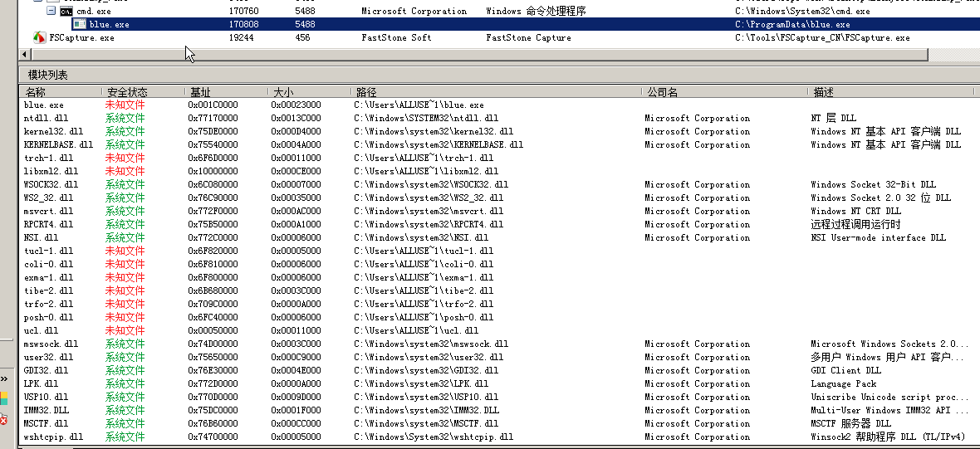Click the 远程过程调用运行时 description cell

click(x=855, y=224)
